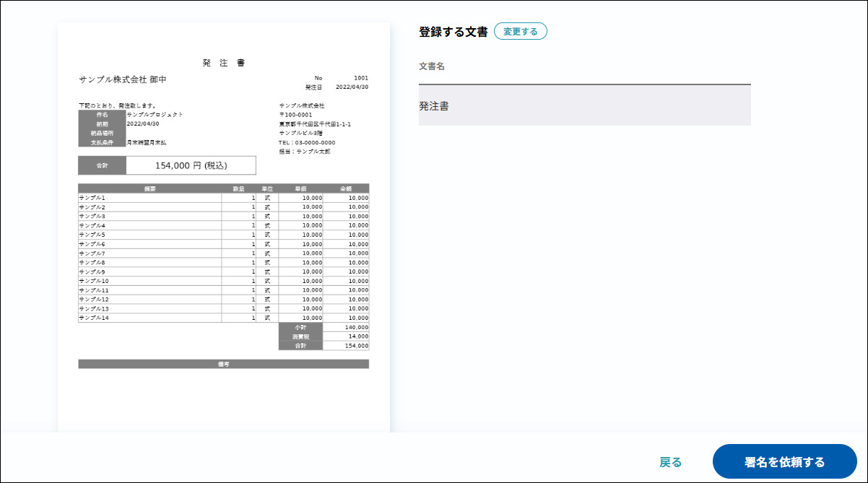This screenshot has height=483, width=868.
Task: Click the TEL: 03-0000-0000 line
Action: point(307,142)
